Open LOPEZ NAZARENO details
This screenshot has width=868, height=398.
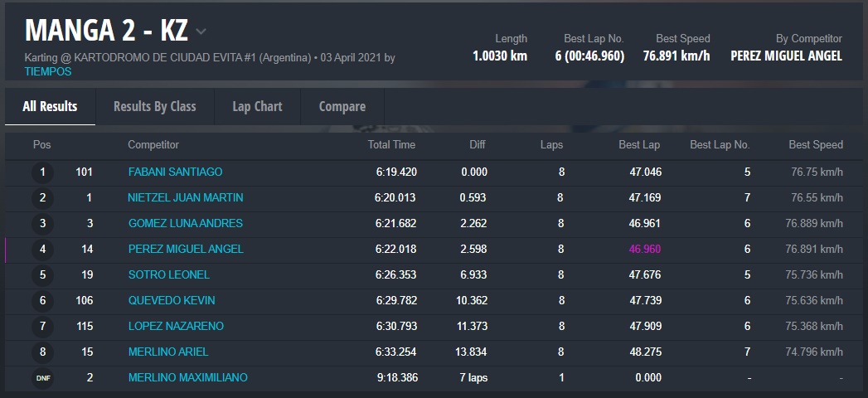(x=176, y=326)
